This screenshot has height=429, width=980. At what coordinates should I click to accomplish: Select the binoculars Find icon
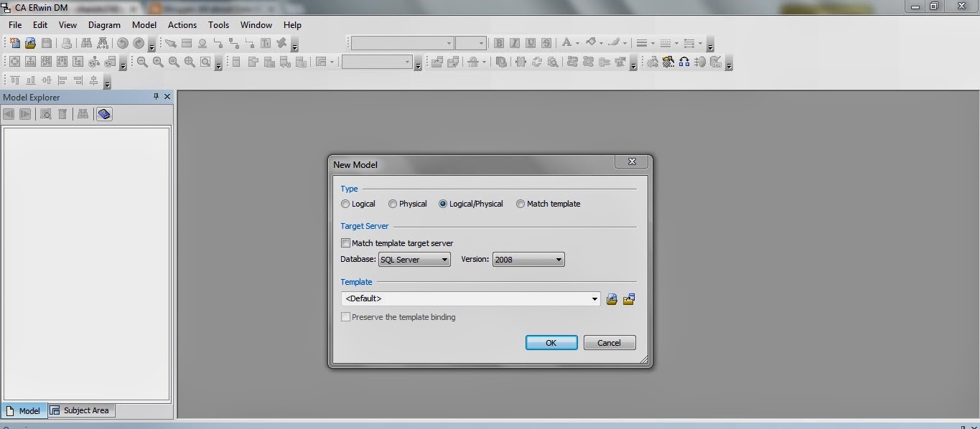click(86, 43)
